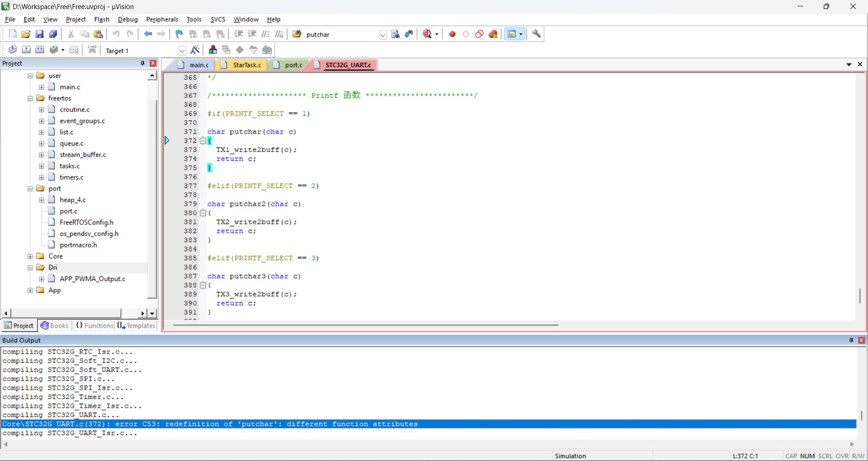The width and height of the screenshot is (868, 461).
Task: Unindent the selected lines
Action: coord(252,34)
